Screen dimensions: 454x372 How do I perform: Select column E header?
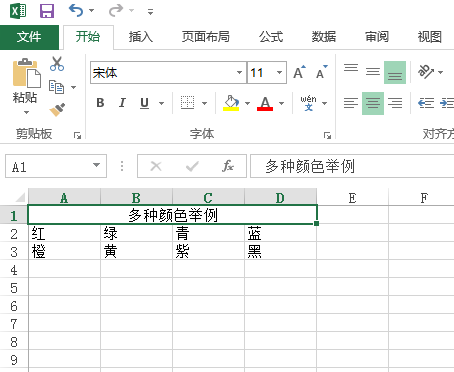tap(352, 197)
